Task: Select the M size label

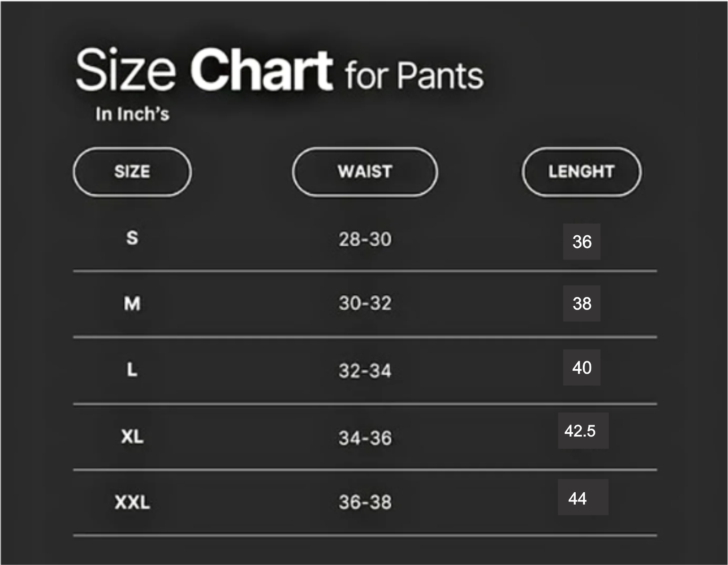Action: pyautogui.click(x=132, y=304)
